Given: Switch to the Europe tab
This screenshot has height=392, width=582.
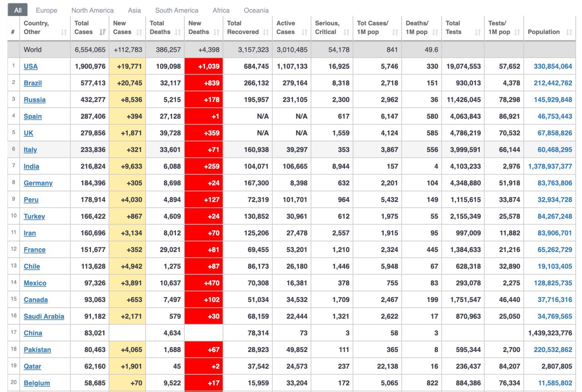Looking at the screenshot, I should [x=46, y=10].
